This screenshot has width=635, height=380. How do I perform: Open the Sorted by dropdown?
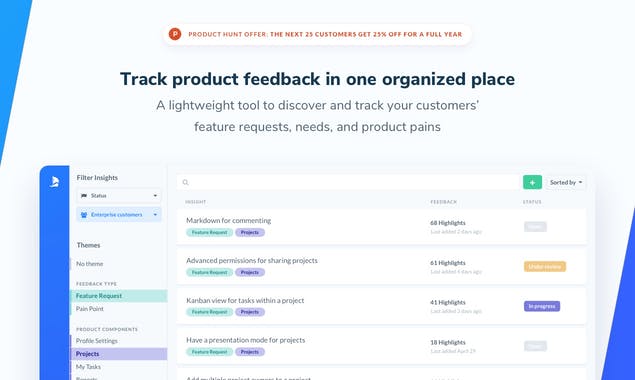[x=566, y=182]
